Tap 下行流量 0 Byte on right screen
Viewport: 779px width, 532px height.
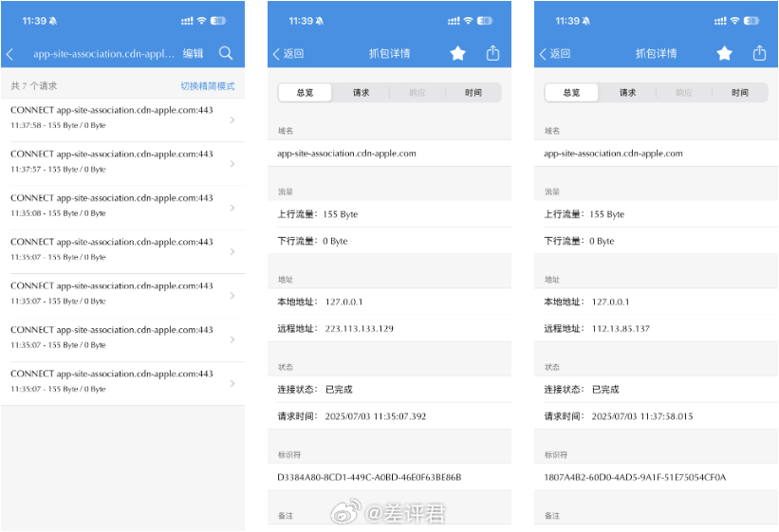[x=657, y=241]
